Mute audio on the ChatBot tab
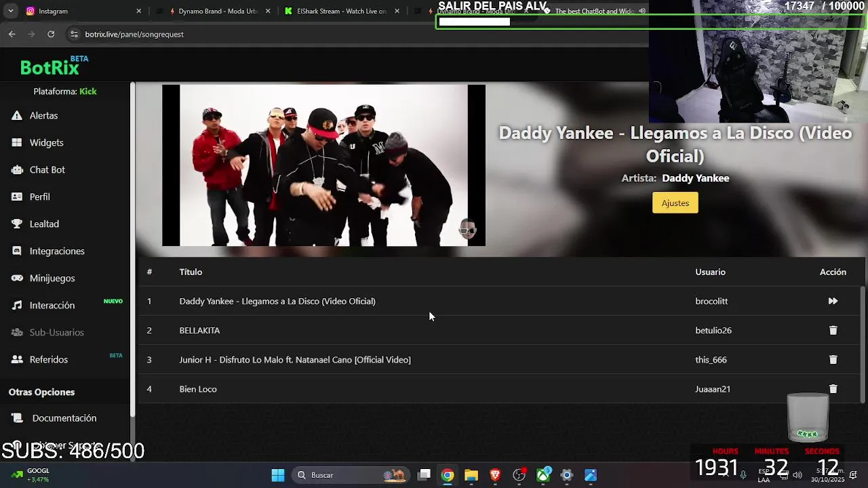Screen dimensions: 868x488 (642, 12)
